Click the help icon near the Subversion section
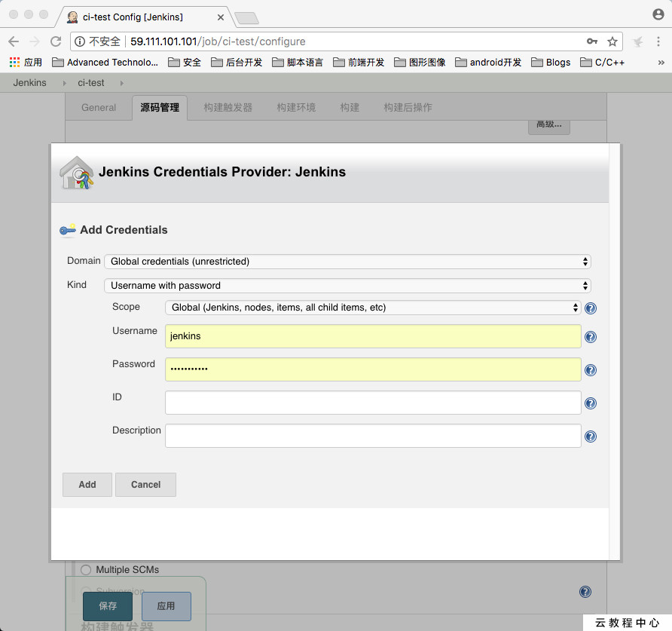This screenshot has height=631, width=672. click(585, 592)
